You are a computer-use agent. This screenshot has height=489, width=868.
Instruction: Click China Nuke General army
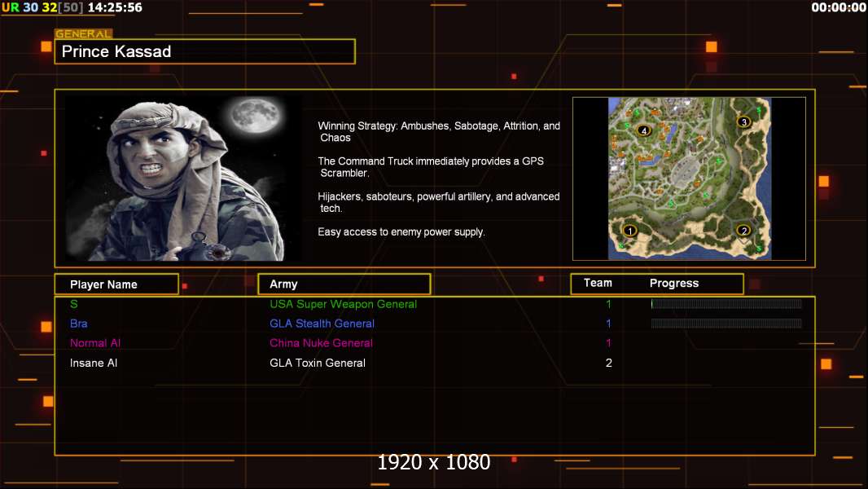[321, 343]
